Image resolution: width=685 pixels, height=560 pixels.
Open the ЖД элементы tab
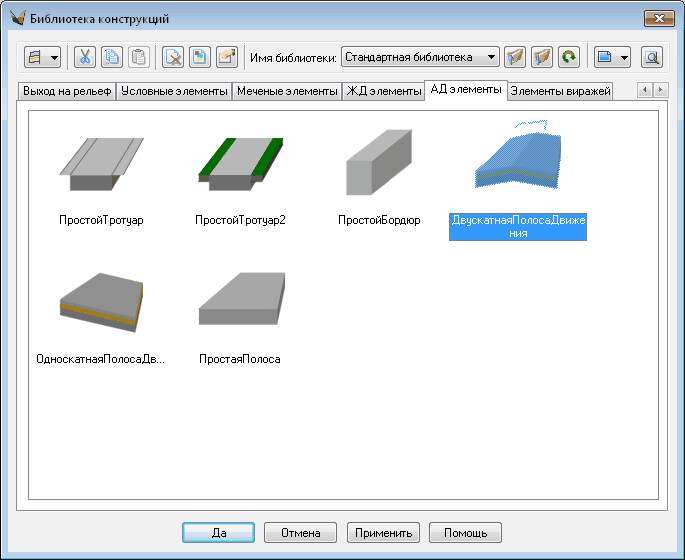pyautogui.click(x=382, y=91)
